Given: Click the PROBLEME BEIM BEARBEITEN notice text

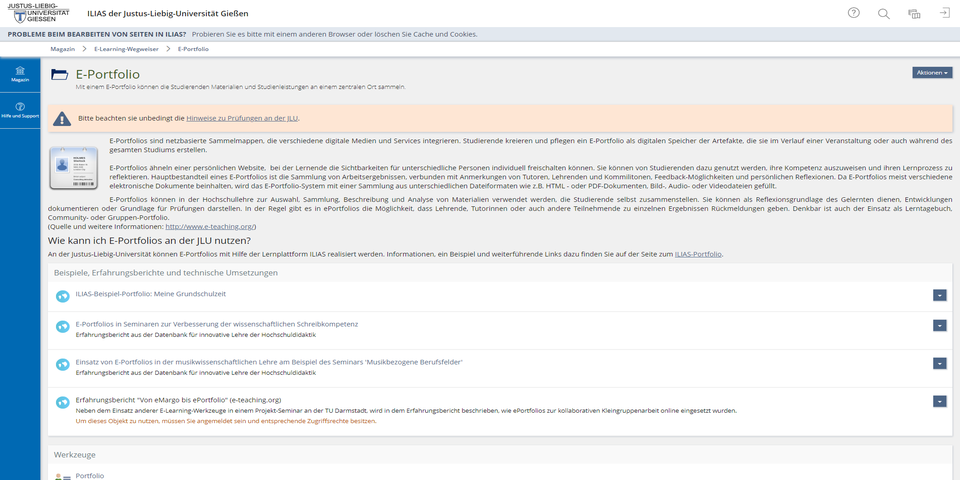Looking at the screenshot, I should pyautogui.click(x=97, y=34).
